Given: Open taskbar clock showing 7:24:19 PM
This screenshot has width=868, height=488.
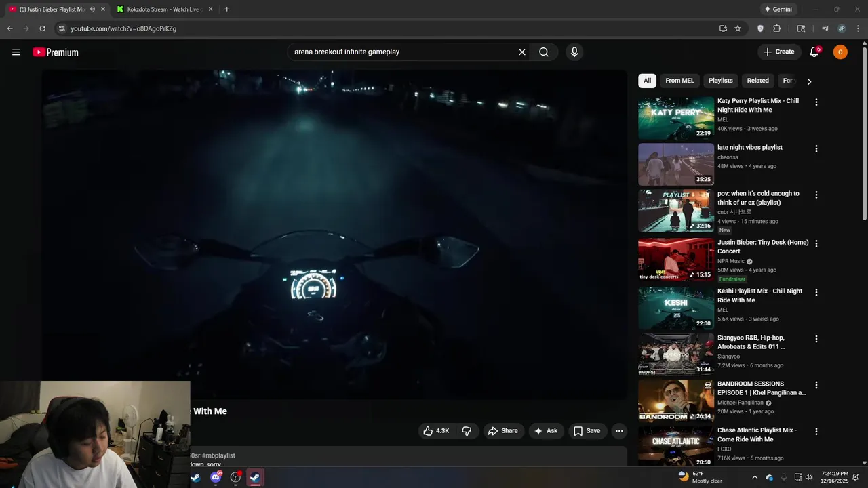Looking at the screenshot, I should click(834, 477).
